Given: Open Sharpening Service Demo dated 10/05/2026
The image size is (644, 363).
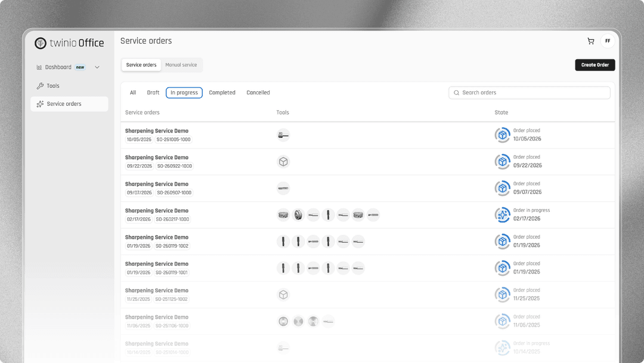Looking at the screenshot, I should [x=156, y=131].
